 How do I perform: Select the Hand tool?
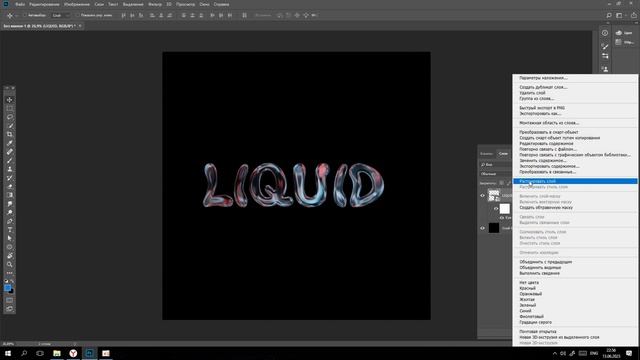tap(9, 256)
